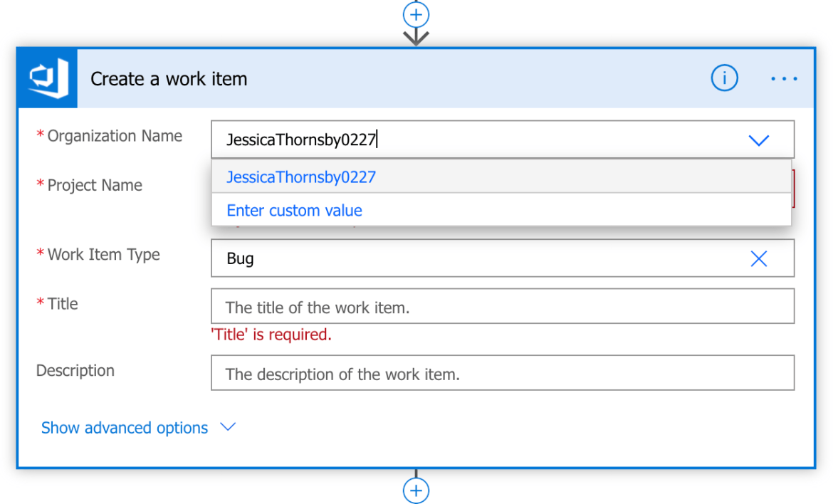Image resolution: width=833 pixels, height=504 pixels.
Task: Open the info icon for the action
Action: point(724,78)
